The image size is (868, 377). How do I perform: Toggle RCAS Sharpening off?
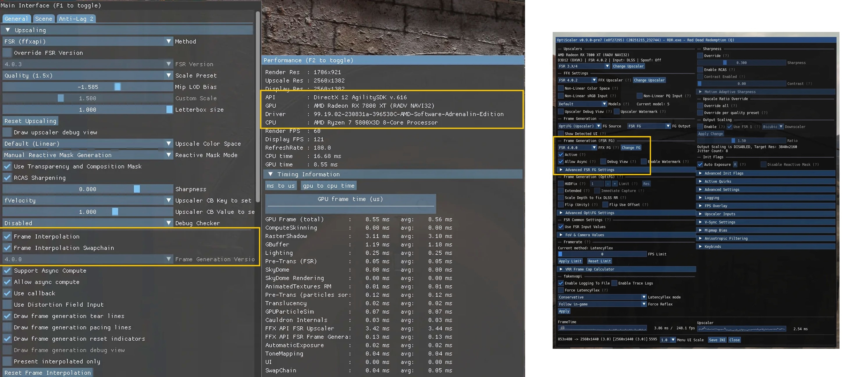coord(7,177)
